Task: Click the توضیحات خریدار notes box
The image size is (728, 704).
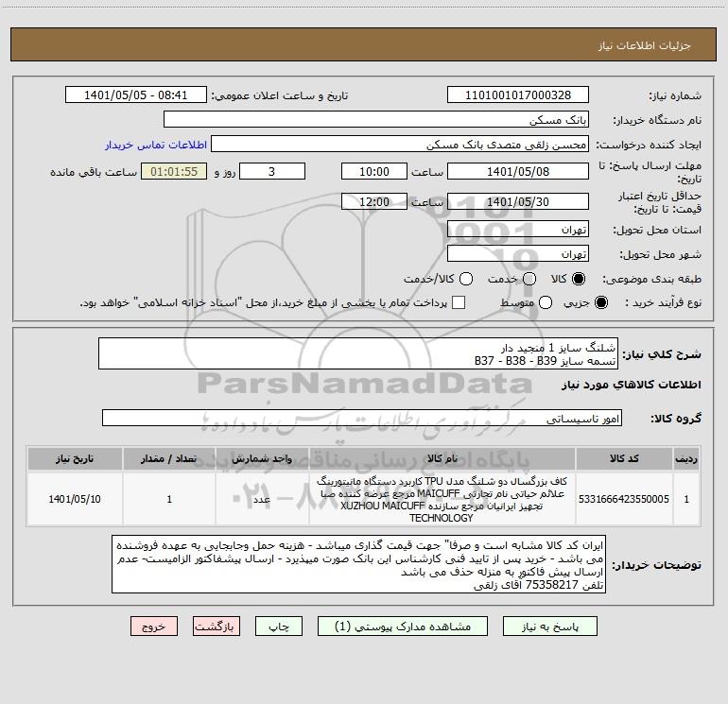Action: (358, 564)
